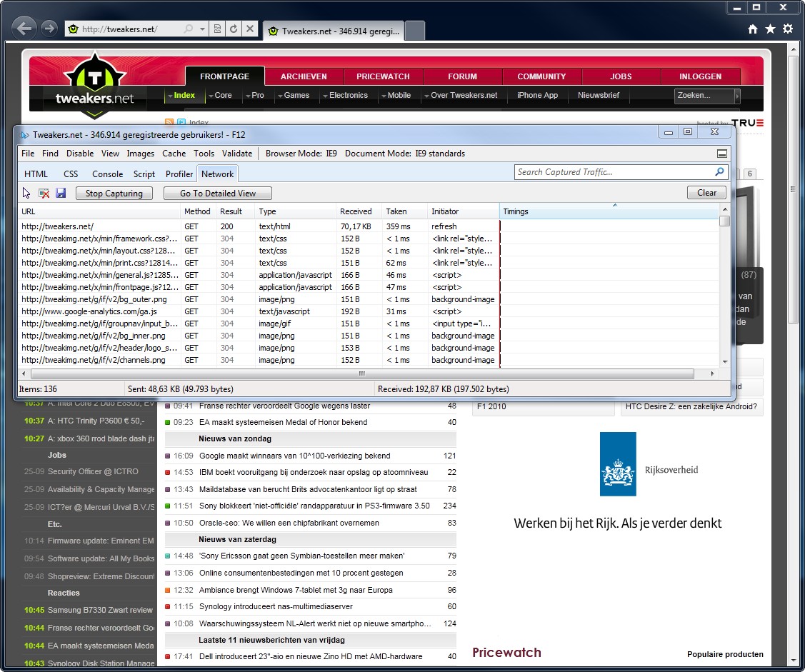
Task: Click the Clear browser cache icon
Action: (44, 193)
